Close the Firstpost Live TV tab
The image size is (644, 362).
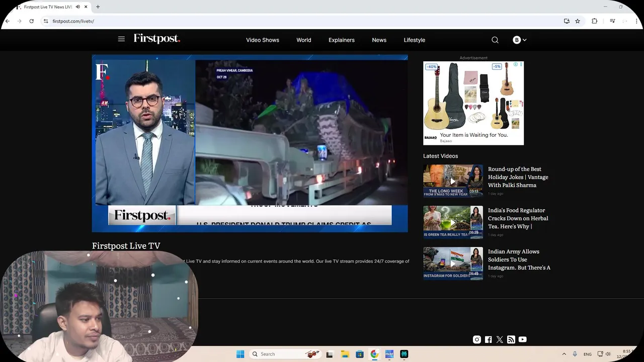86,7
